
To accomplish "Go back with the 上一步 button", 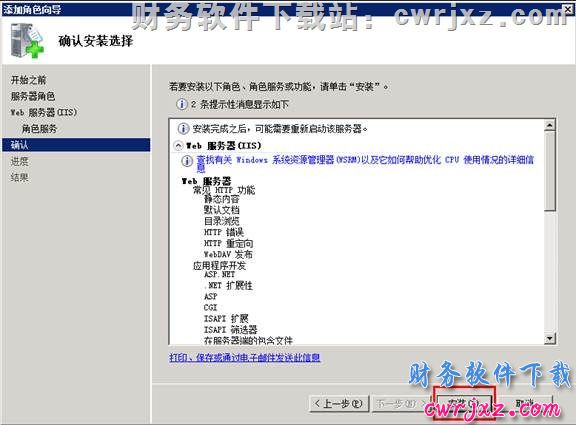I will [x=340, y=404].
